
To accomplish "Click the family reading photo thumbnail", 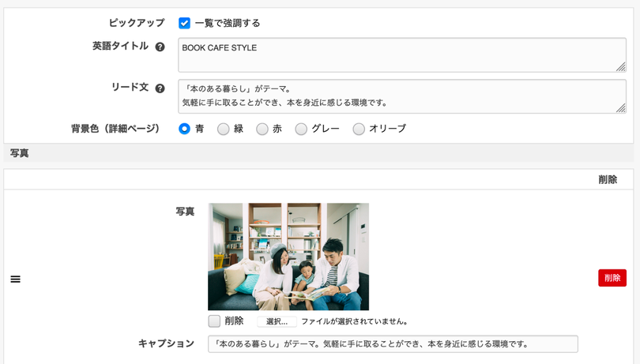I will point(288,257).
